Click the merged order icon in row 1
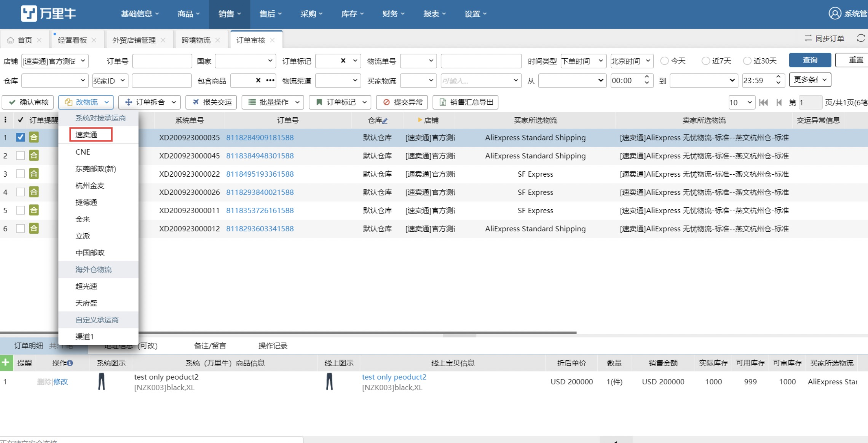868x443 pixels. [x=34, y=137]
